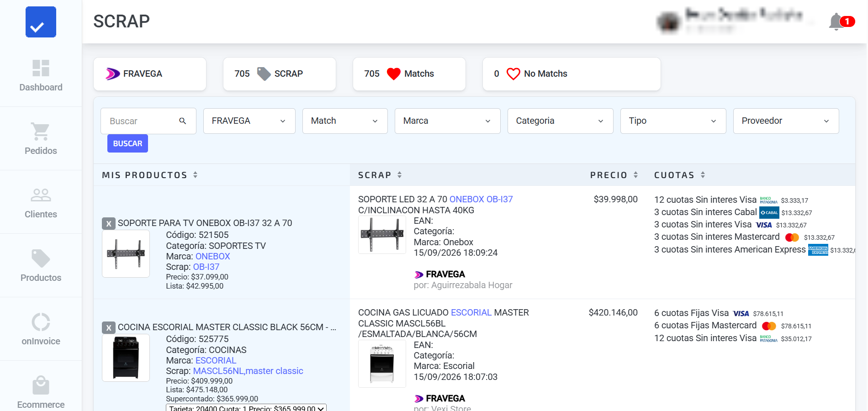Sort by CUOTAS column
Image resolution: width=868 pixels, height=411 pixels.
coord(680,175)
